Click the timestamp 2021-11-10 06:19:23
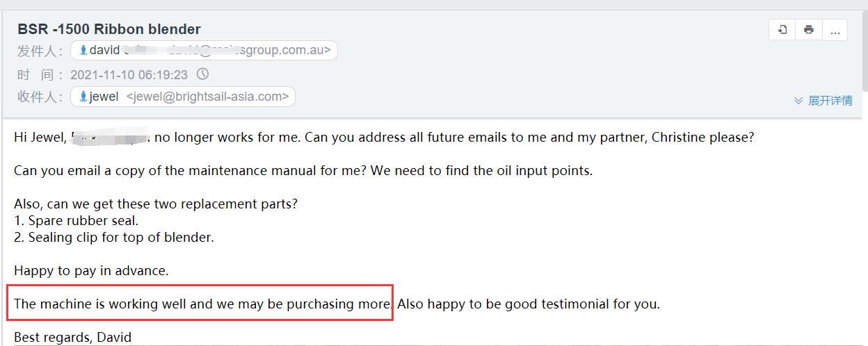868x346 pixels. (129, 74)
